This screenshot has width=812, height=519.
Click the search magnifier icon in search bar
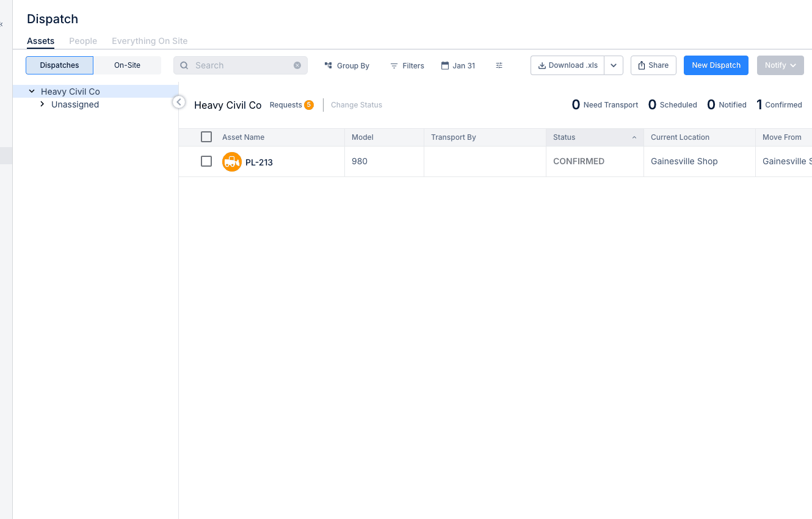(x=184, y=65)
